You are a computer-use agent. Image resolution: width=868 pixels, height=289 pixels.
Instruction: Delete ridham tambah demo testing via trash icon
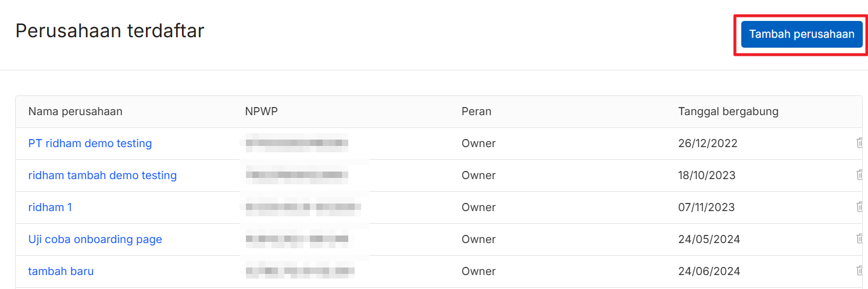click(x=860, y=175)
